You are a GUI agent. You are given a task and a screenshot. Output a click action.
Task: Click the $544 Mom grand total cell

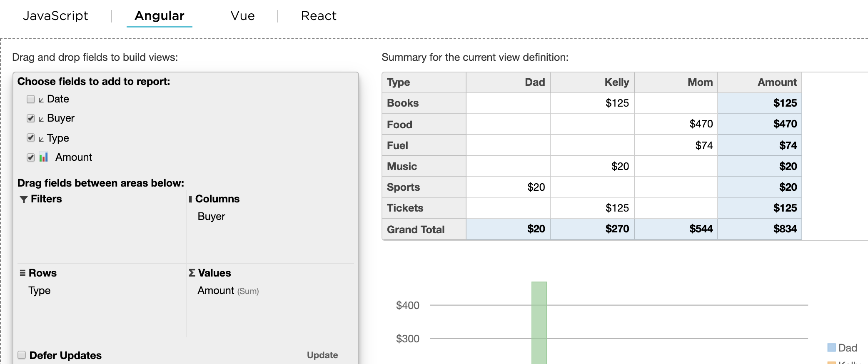[676, 229]
